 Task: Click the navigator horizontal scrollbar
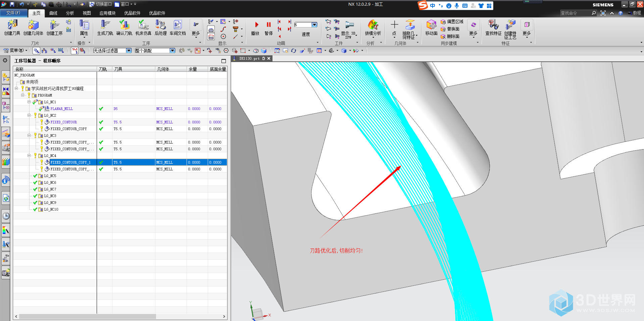click(88, 316)
